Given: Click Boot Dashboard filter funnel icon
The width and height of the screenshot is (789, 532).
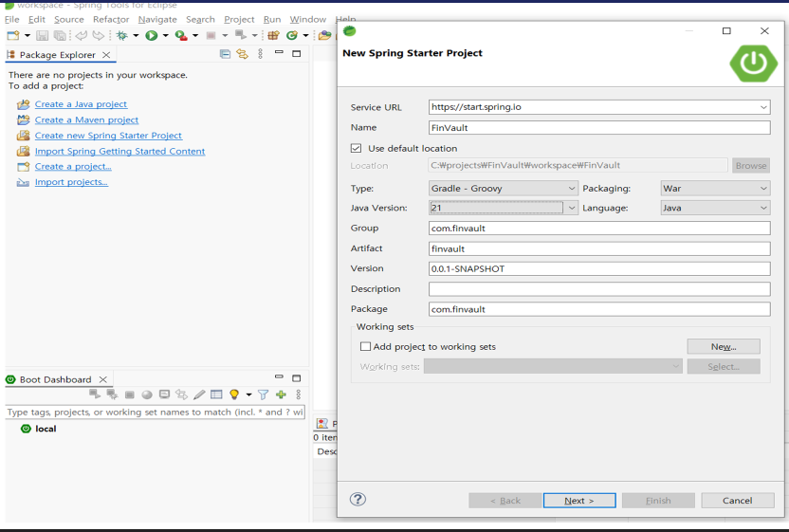Looking at the screenshot, I should [264, 394].
